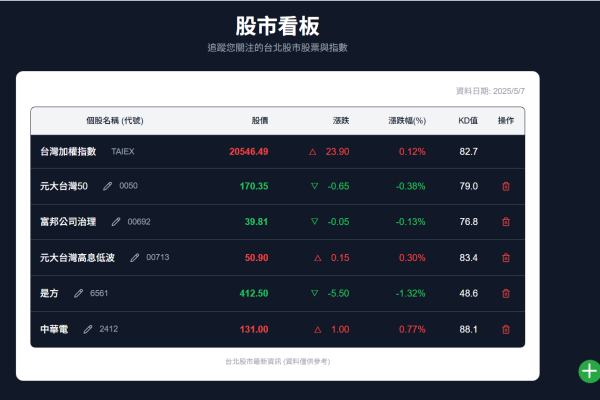Add a new stock with the green plus button
600x400 pixels.
click(x=589, y=371)
